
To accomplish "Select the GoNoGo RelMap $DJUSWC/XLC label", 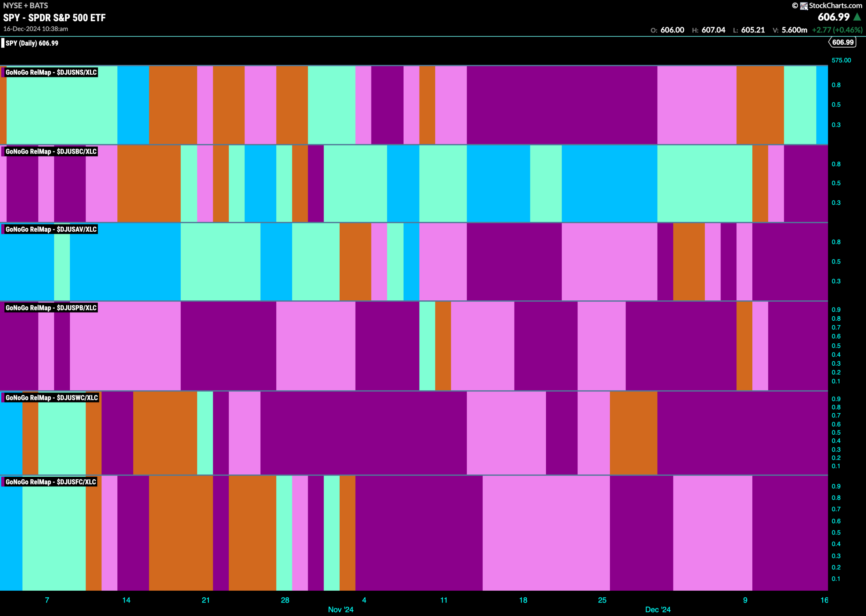I will 52,397.
